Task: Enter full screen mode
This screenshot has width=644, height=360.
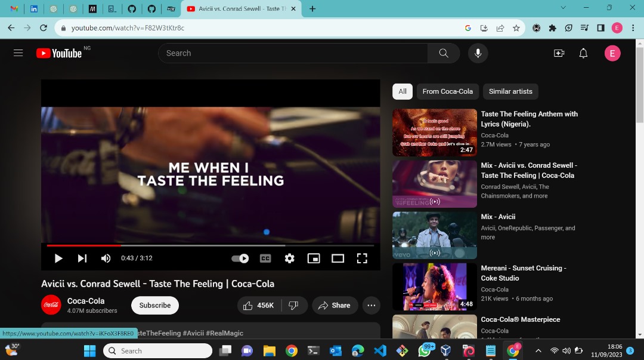Action: point(362,259)
